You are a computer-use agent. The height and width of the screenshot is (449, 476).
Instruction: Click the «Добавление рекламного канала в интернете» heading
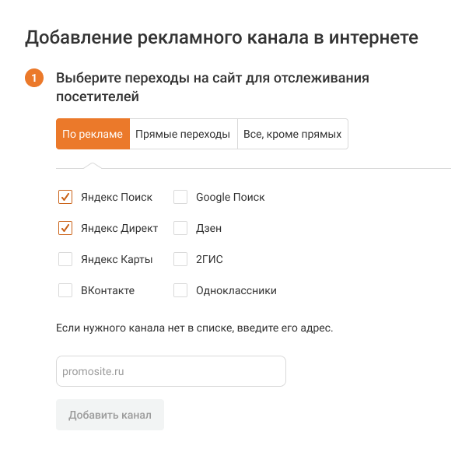coord(222,37)
